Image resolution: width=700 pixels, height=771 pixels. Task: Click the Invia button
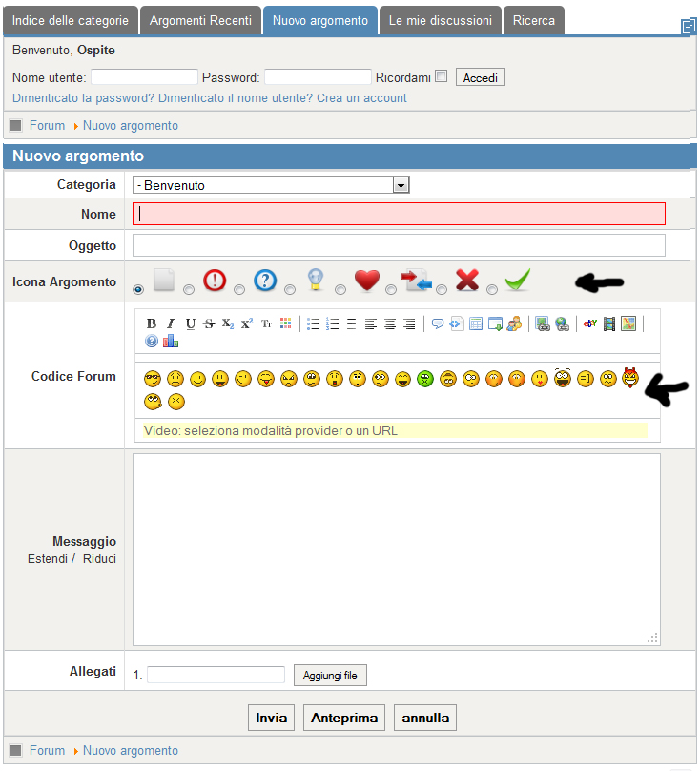click(272, 718)
